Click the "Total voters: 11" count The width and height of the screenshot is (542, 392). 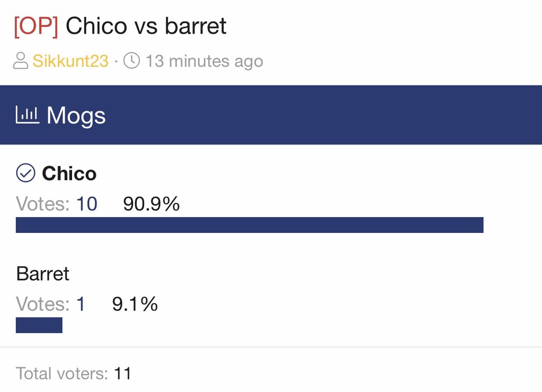pyautogui.click(x=74, y=373)
